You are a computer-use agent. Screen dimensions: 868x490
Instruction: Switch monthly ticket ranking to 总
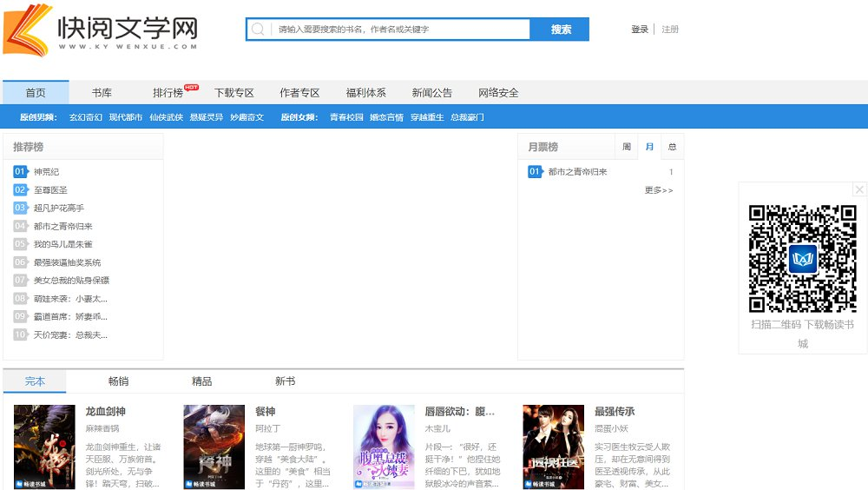click(x=672, y=147)
